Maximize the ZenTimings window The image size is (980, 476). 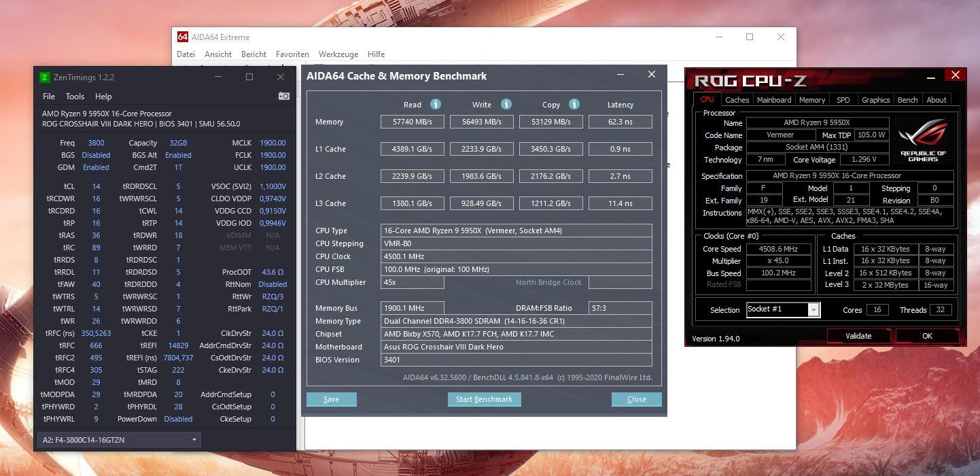[x=249, y=78]
